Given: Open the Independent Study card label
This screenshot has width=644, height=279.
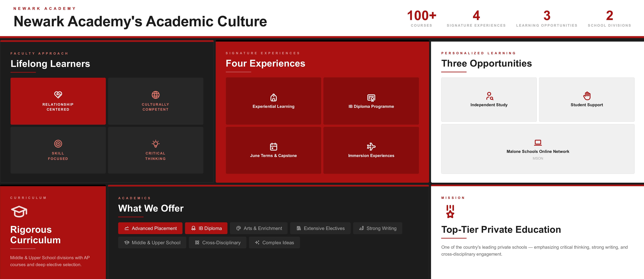Looking at the screenshot, I should click(489, 105).
